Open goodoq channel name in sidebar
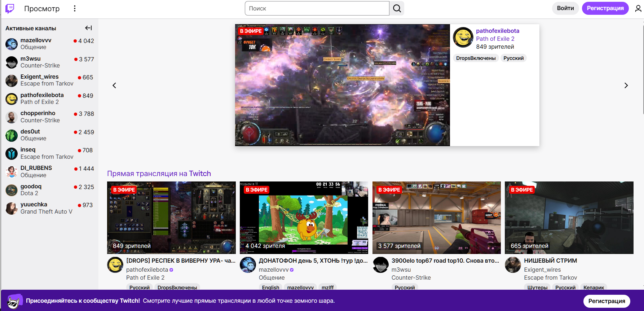Viewport: 644px width, 311px height. pyautogui.click(x=31, y=186)
